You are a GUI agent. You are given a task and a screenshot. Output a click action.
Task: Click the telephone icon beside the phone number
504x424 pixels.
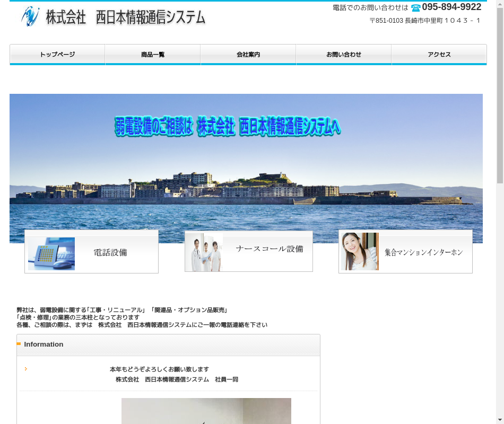(415, 8)
